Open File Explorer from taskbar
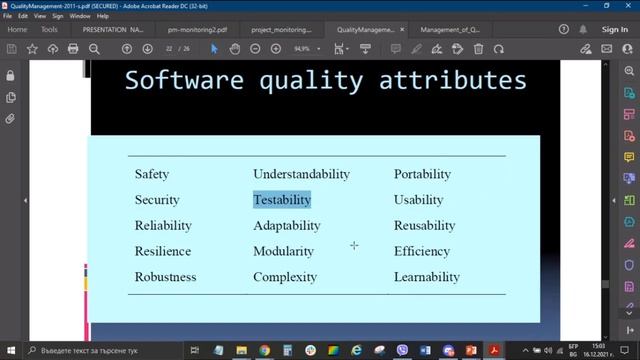The image size is (640, 360). 242,350
